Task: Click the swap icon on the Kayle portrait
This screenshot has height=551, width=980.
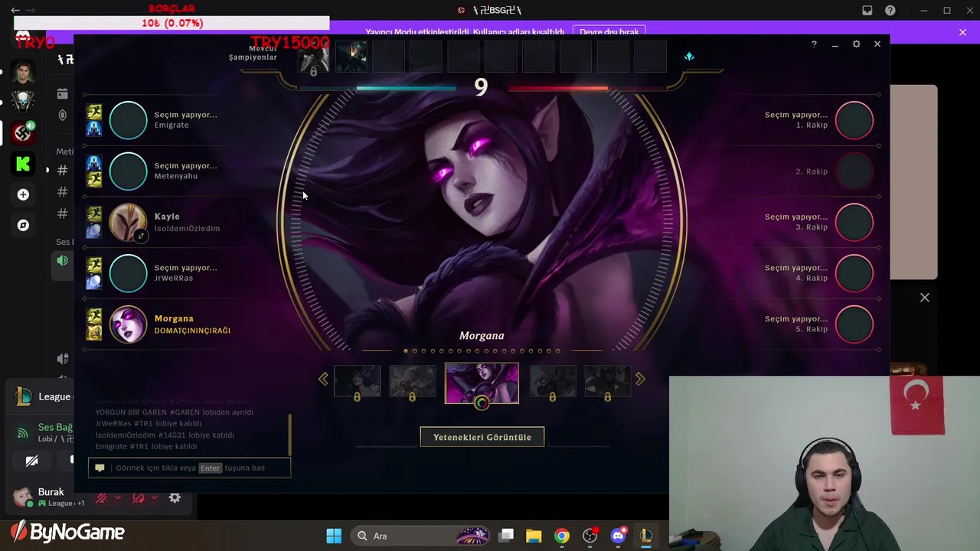Action: (140, 236)
